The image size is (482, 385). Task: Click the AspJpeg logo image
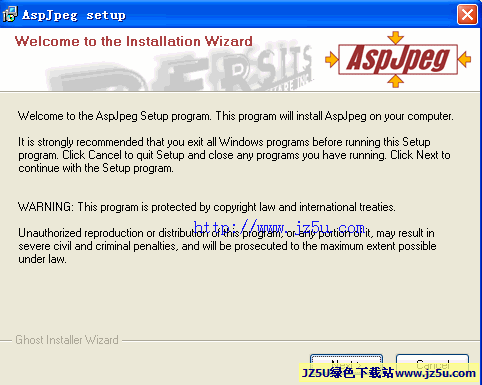click(398, 59)
